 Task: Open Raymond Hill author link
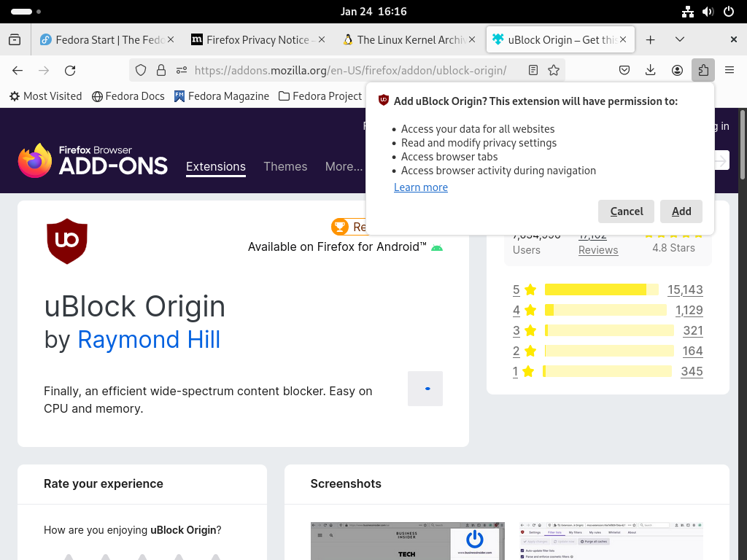[149, 340]
